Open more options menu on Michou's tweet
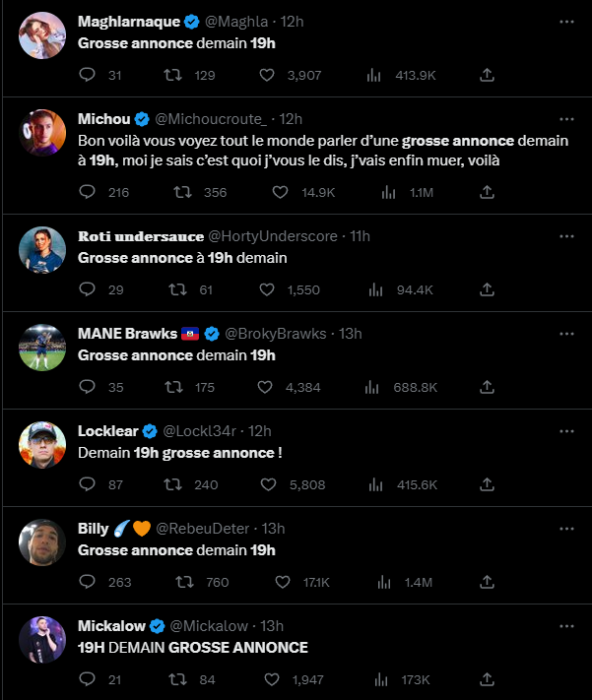This screenshot has height=700, width=592. pos(566,118)
